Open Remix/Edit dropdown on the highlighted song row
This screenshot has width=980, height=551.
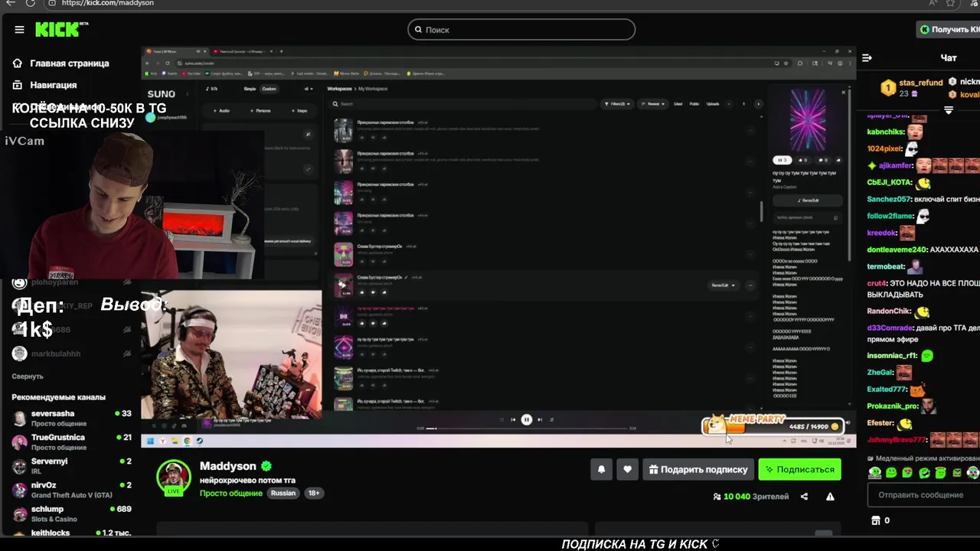tap(723, 285)
